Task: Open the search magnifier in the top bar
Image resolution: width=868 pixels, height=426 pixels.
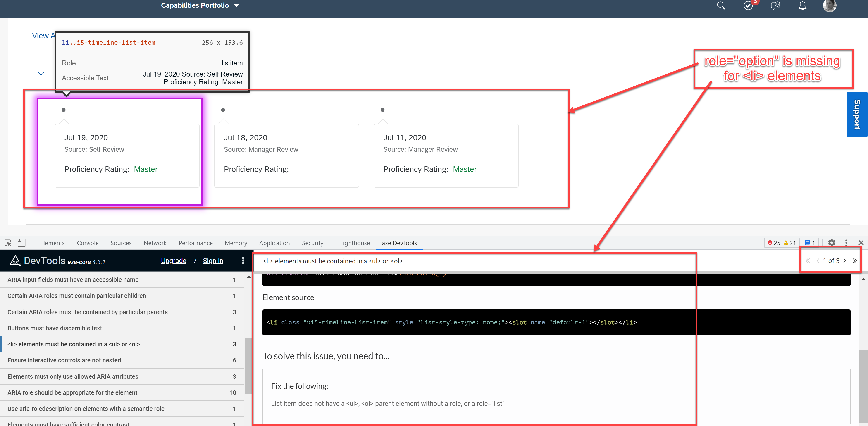Action: point(721,6)
